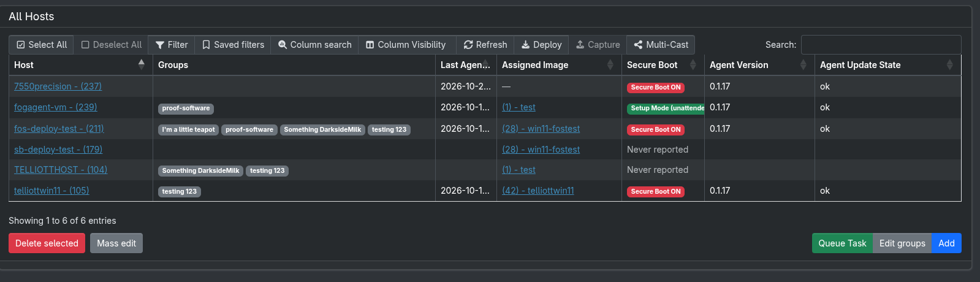Sort by Last Agent column arrows
Screen dimensions: 980x282
pyautogui.click(x=486, y=64)
